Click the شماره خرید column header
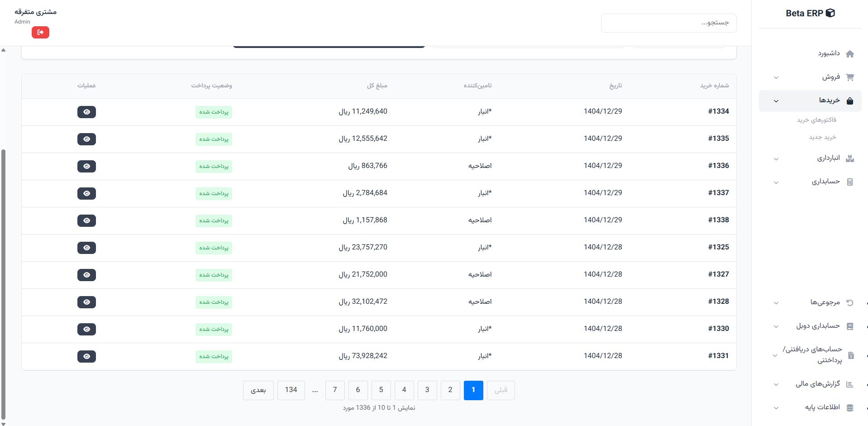This screenshot has width=868, height=426. (x=715, y=86)
